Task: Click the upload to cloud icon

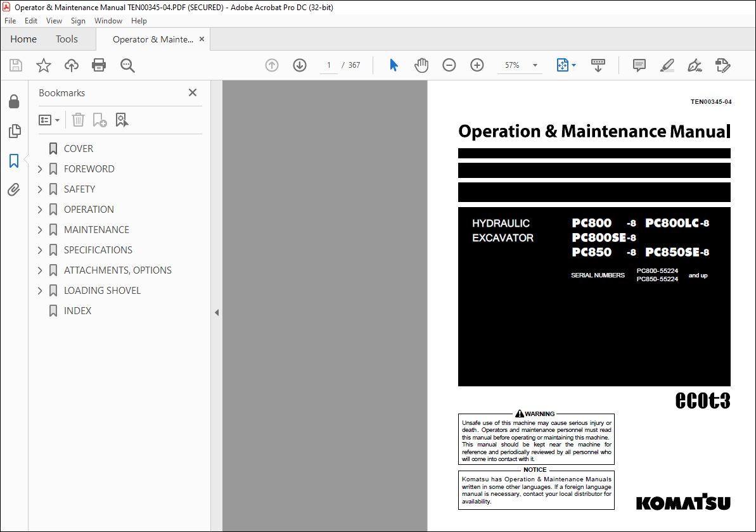Action: [72, 65]
